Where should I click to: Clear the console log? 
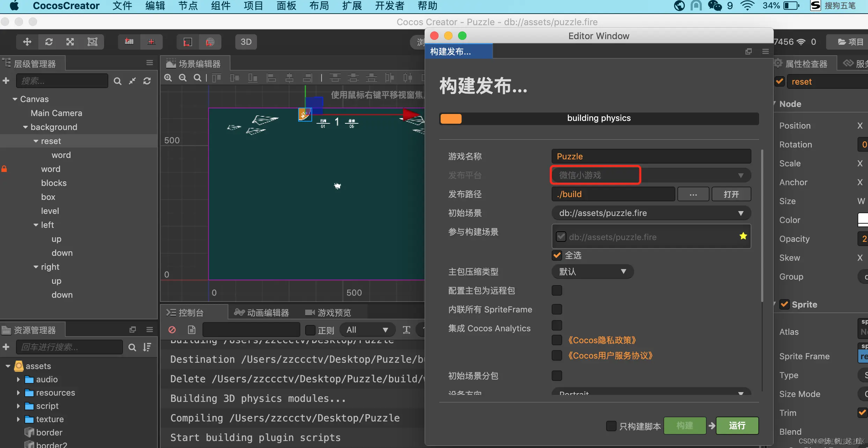click(172, 330)
